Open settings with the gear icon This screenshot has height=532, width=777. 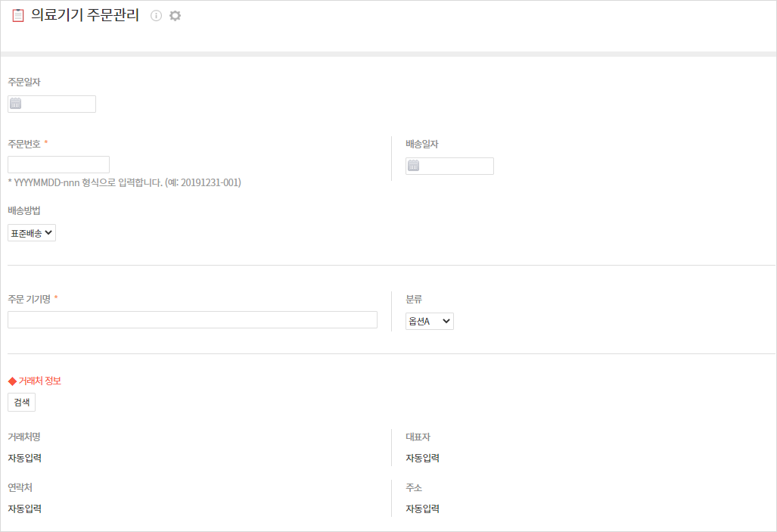click(x=175, y=16)
